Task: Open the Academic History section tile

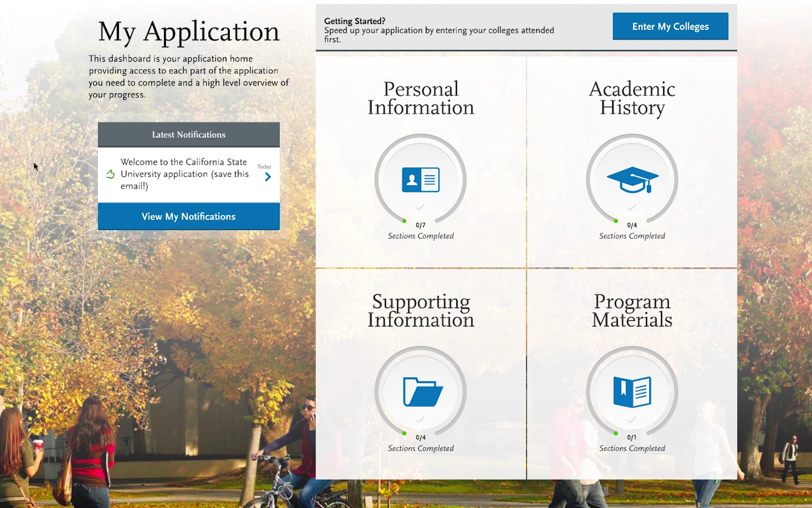Action: coord(632,141)
